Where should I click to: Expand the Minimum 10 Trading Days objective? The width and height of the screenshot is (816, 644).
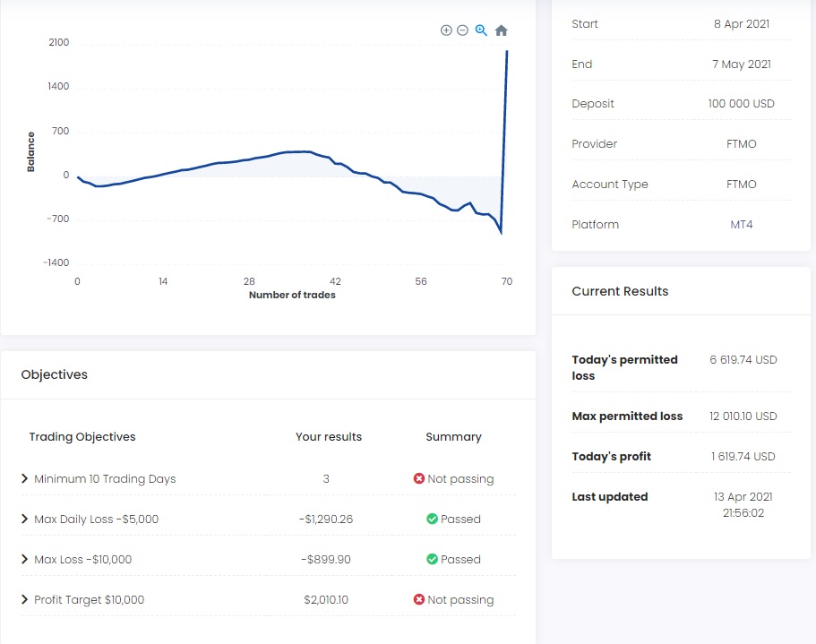click(x=25, y=479)
